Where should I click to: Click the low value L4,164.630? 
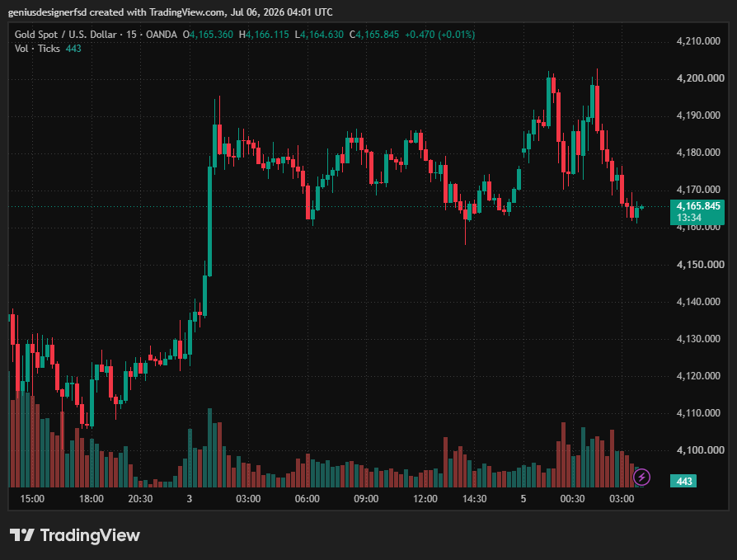[319, 35]
